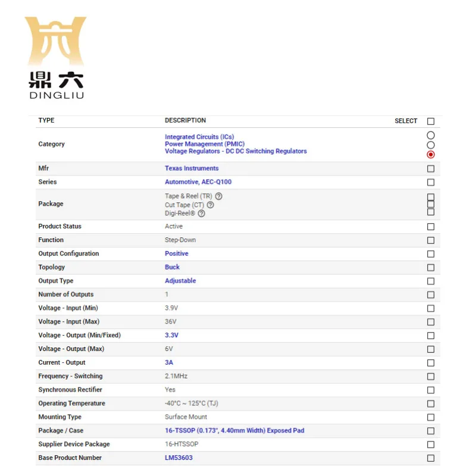Screen dimensions: 476x476
Task: Click the help icon next to Cut Tape (CT)
Action: click(211, 205)
